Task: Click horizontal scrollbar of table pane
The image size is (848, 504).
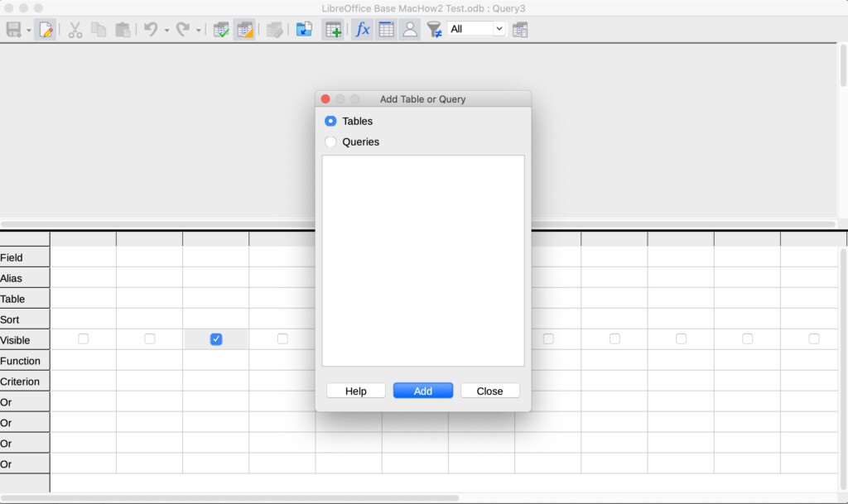Action: (418, 223)
